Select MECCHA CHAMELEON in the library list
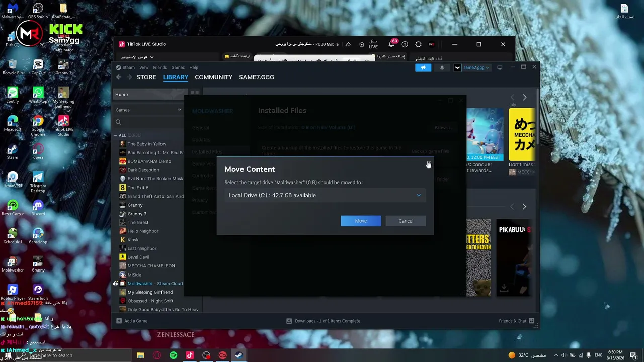The image size is (644, 362). [151, 266]
